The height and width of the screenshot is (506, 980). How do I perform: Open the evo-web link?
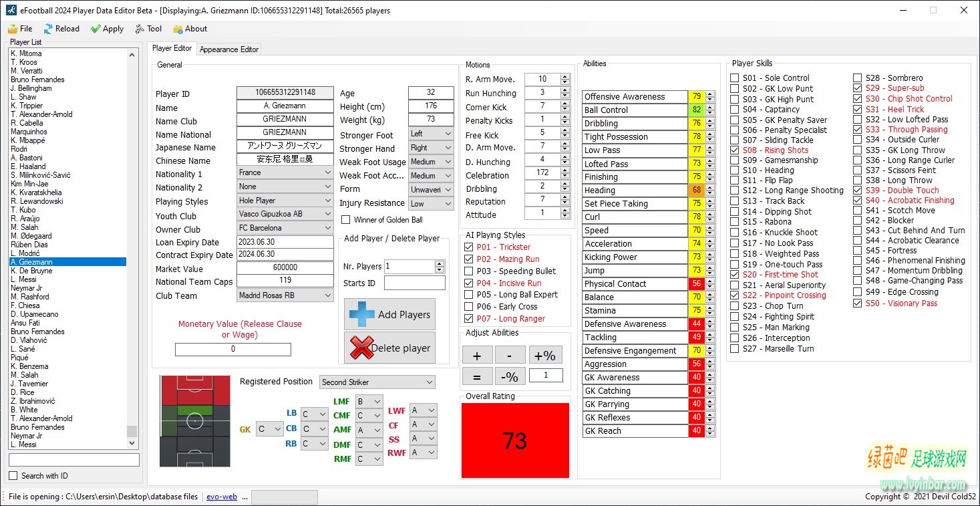(x=222, y=497)
